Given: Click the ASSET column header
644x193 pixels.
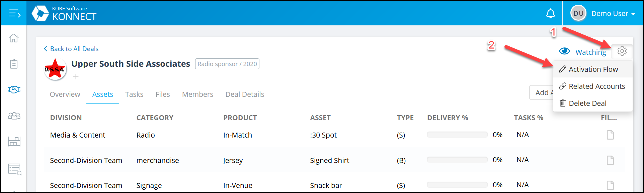Looking at the screenshot, I should tap(320, 118).
